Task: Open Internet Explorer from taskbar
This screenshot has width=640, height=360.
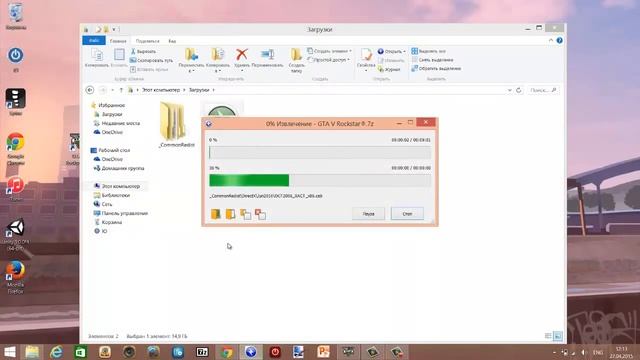Action: coord(56,352)
